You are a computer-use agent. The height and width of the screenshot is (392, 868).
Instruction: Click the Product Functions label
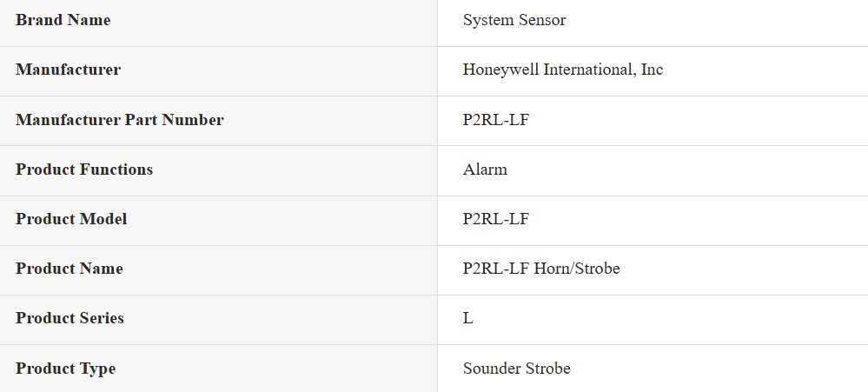[84, 169]
